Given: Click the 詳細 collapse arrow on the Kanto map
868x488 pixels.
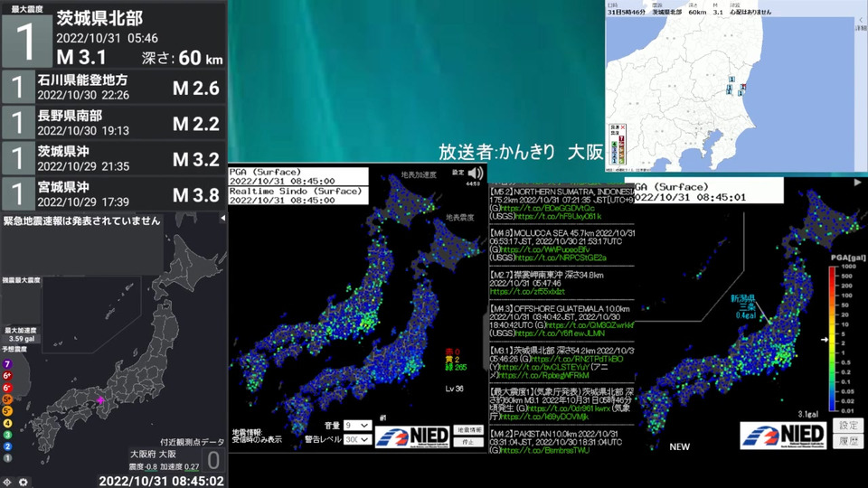Looking at the screenshot, I should coord(861,21).
